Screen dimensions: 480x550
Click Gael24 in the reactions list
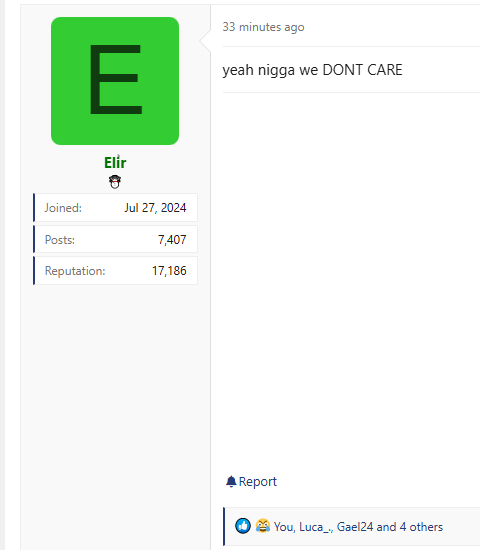(355, 526)
